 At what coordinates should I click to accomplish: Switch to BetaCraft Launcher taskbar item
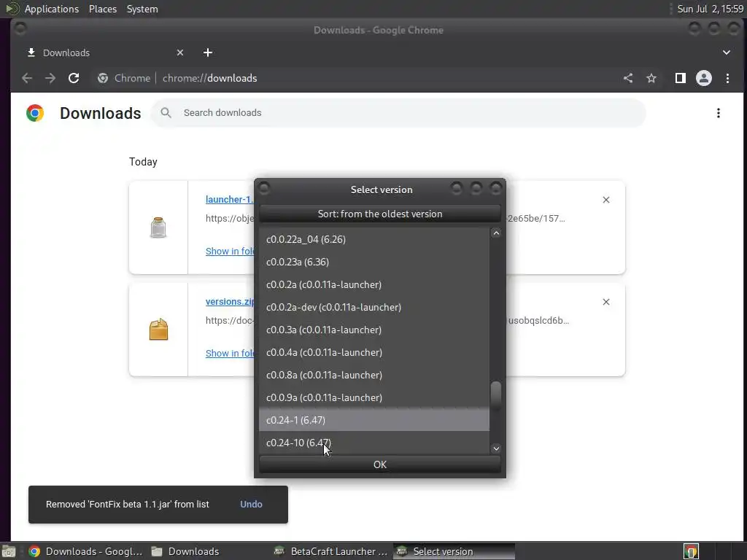pos(331,551)
